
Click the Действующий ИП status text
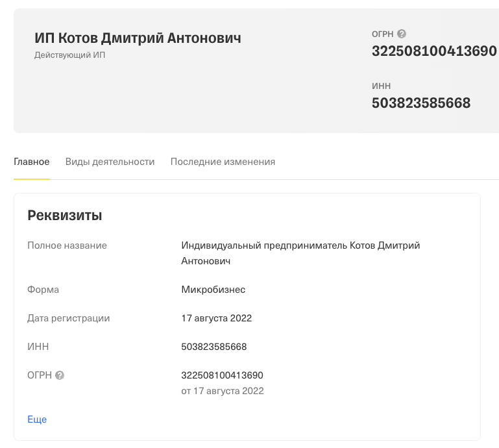pyautogui.click(x=69, y=55)
